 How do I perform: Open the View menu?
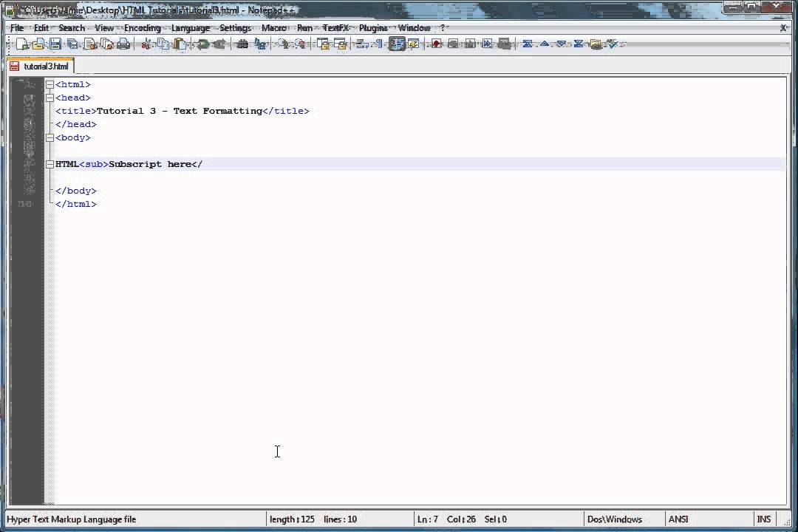click(104, 28)
